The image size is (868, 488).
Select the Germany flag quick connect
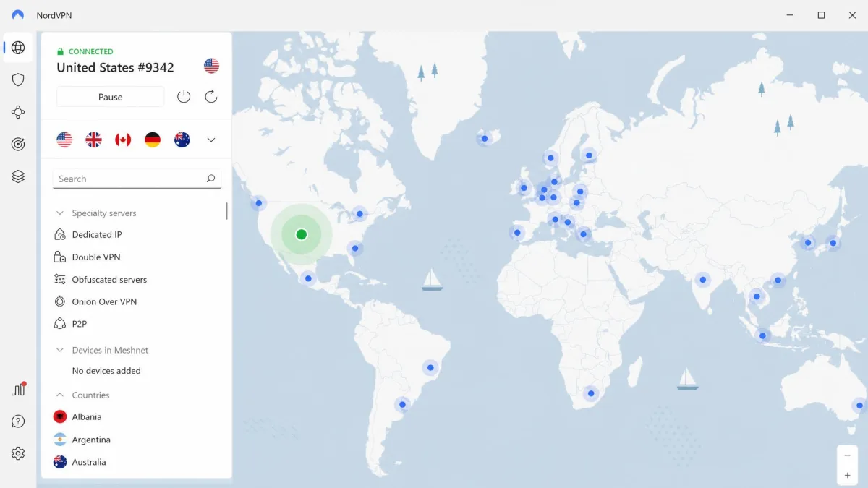(x=153, y=140)
